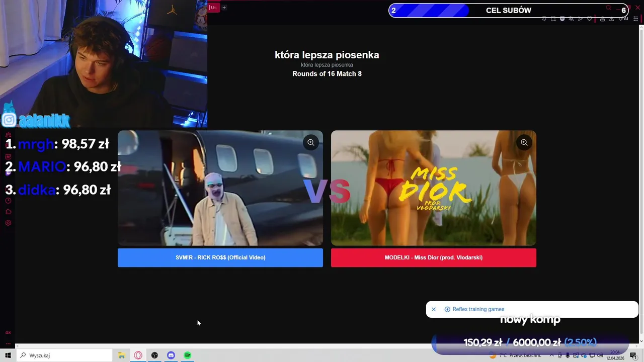
Task: Add page to bookmarks heart icon
Action: pos(589,19)
